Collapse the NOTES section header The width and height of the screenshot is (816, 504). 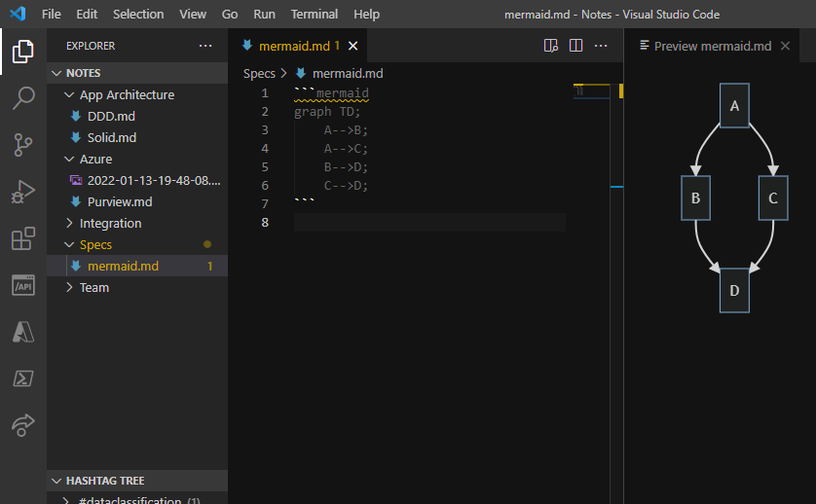(x=137, y=73)
